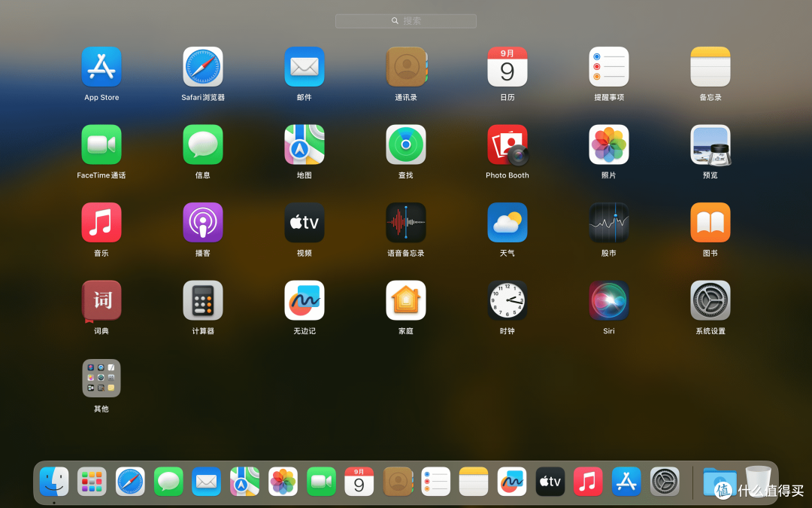Open Safari from the Dock
812x508 pixels.
(130, 482)
